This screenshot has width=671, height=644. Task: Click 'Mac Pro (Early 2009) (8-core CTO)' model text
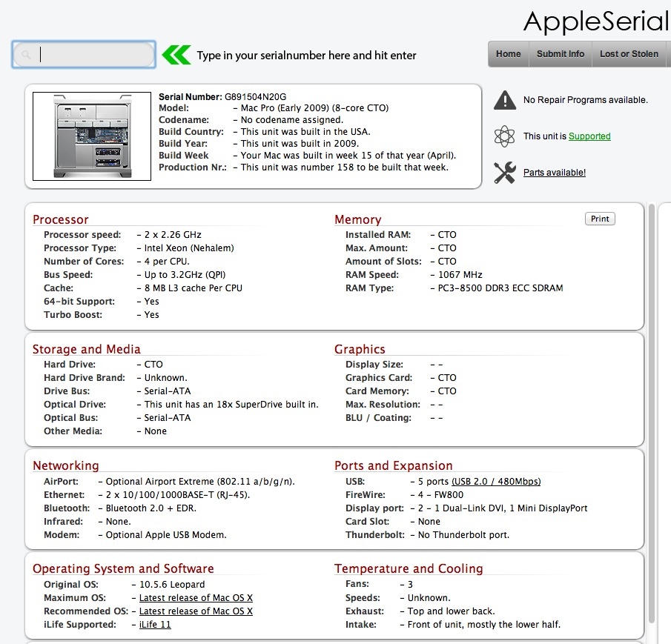tap(314, 107)
